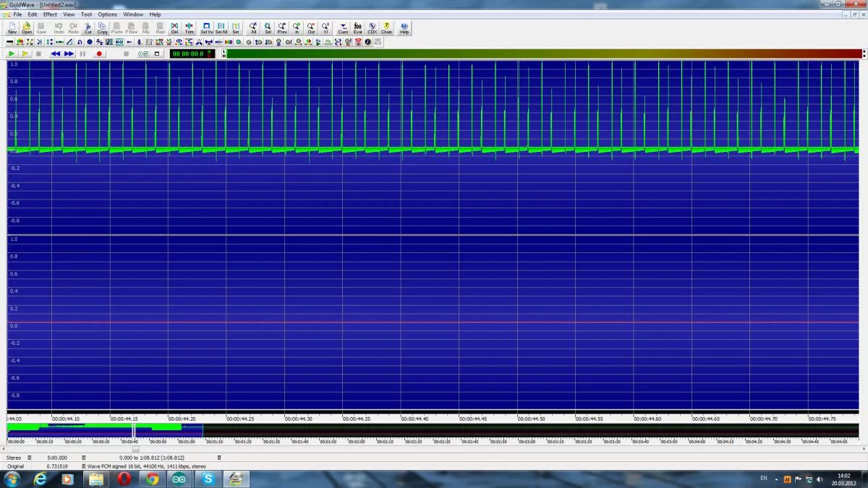Click the Trim toolbar button
Viewport: 868px width, 488px height.
190,28
